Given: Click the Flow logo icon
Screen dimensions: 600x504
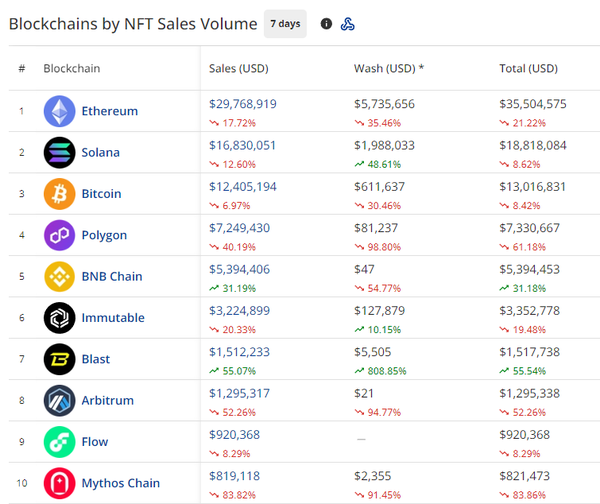Looking at the screenshot, I should 59,442.
